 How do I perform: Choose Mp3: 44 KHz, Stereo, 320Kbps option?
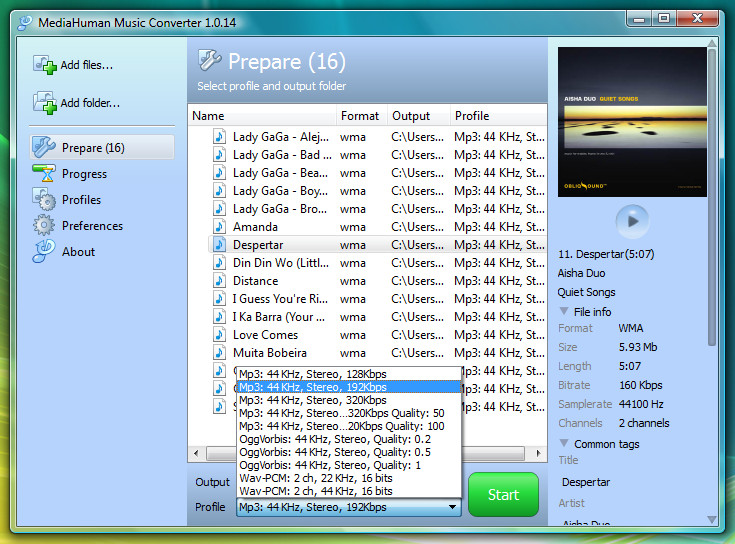coord(349,400)
